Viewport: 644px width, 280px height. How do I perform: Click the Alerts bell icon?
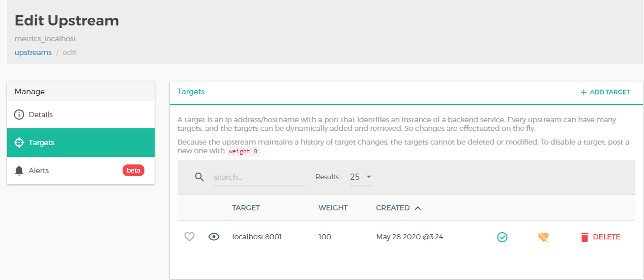click(x=19, y=171)
